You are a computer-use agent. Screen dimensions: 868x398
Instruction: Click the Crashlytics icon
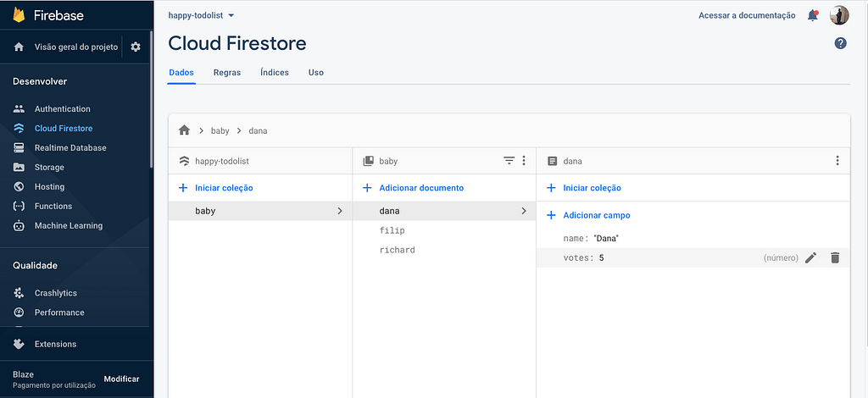click(x=19, y=293)
